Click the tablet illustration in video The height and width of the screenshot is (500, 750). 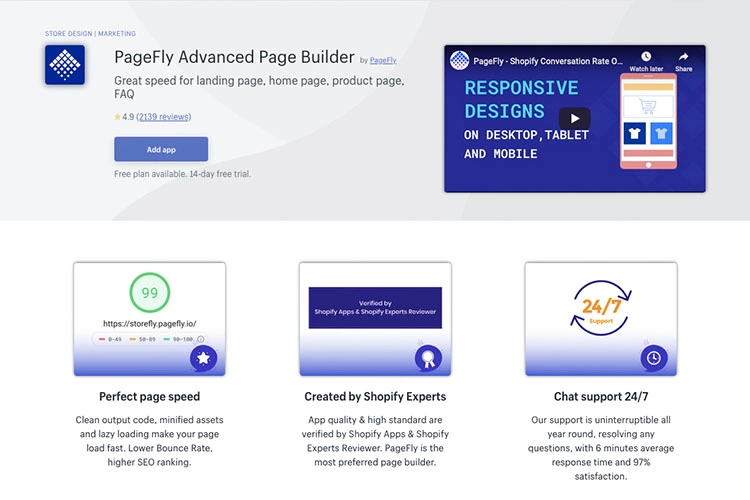tap(649, 122)
